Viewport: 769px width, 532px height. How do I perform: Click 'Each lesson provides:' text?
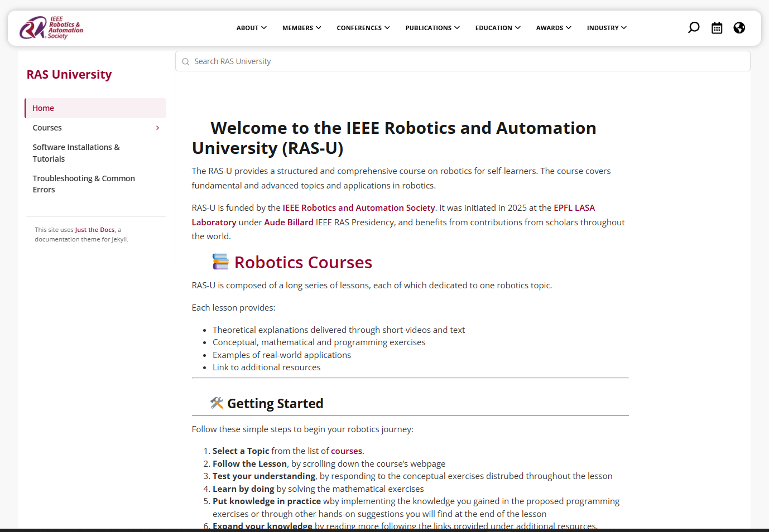233,307
